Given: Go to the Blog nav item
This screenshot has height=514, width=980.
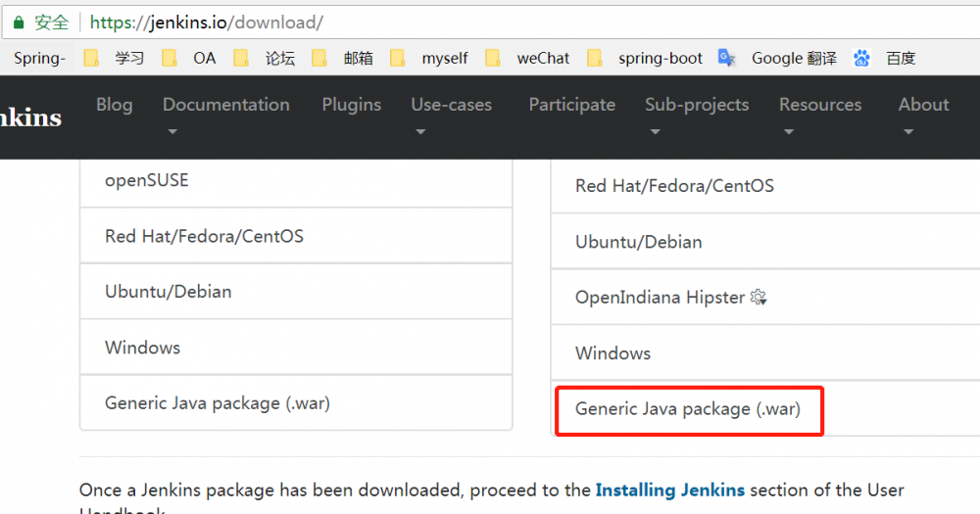Looking at the screenshot, I should (x=114, y=105).
